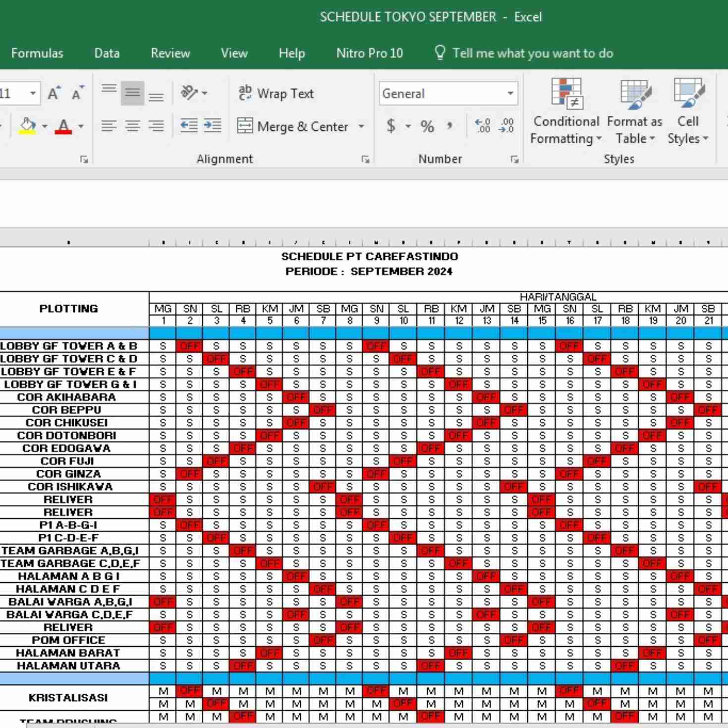Apply percent style
The image size is (728, 728).
[x=427, y=126]
